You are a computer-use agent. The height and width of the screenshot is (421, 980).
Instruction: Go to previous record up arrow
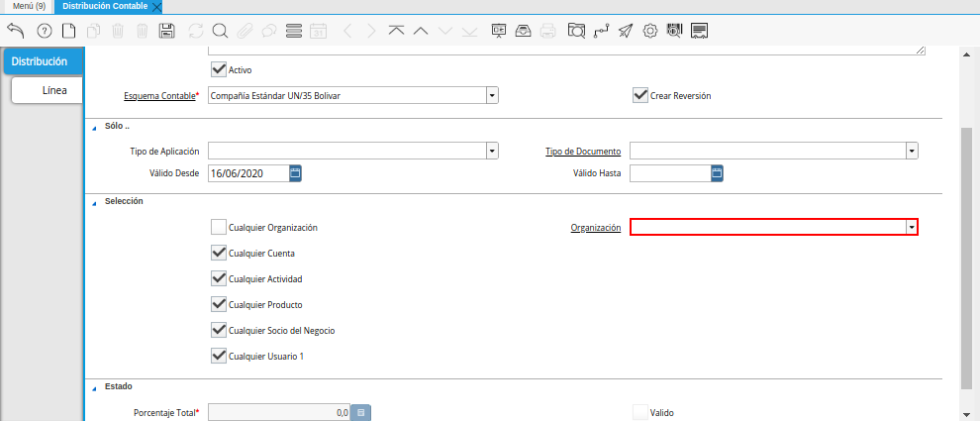(421, 31)
